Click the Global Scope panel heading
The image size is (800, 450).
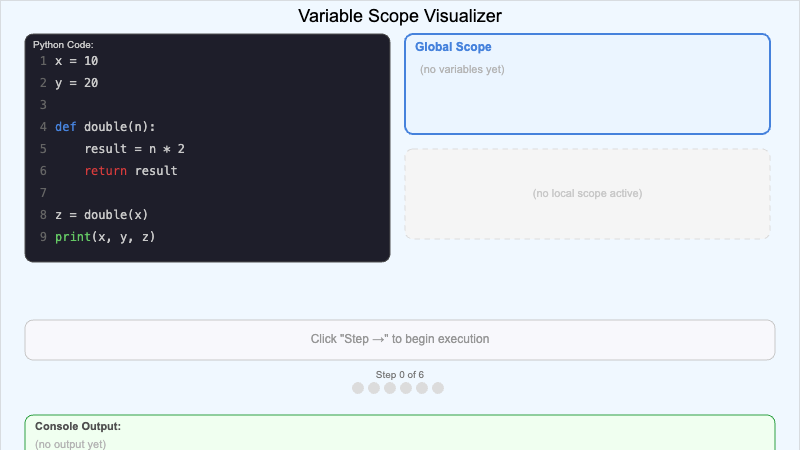453,47
